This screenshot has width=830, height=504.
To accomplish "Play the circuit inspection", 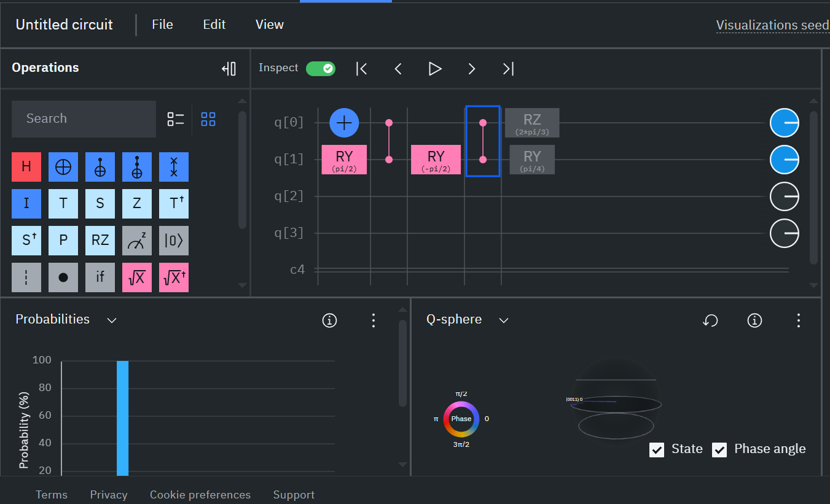I will [x=435, y=69].
